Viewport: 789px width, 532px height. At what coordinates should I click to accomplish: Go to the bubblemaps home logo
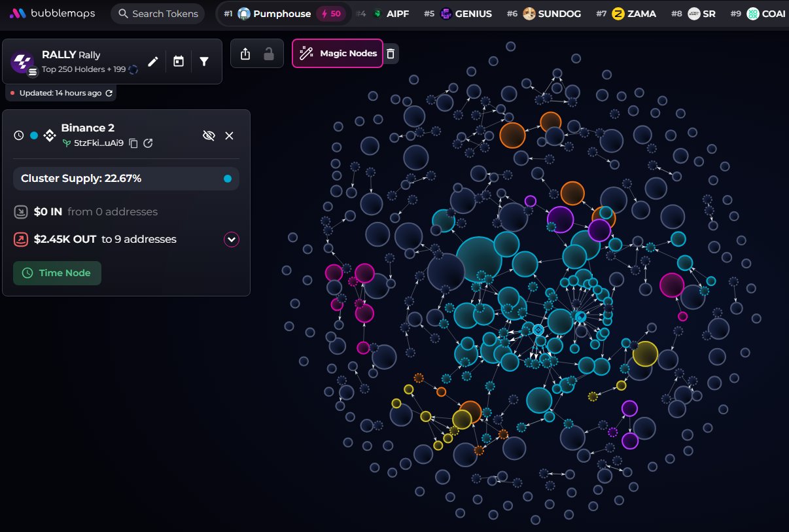click(52, 14)
